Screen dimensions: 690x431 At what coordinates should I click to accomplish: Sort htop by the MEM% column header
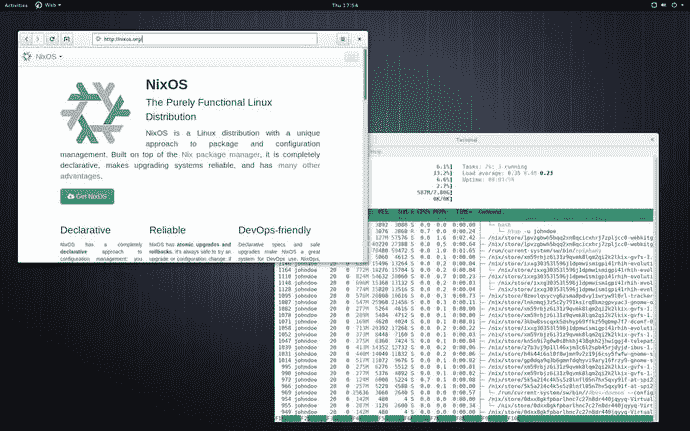click(x=440, y=212)
